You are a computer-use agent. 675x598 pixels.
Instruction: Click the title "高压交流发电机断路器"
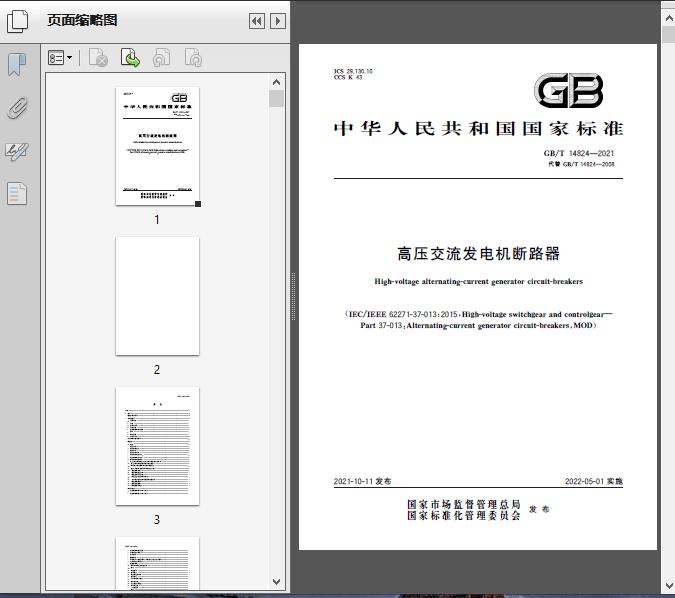[x=478, y=254]
